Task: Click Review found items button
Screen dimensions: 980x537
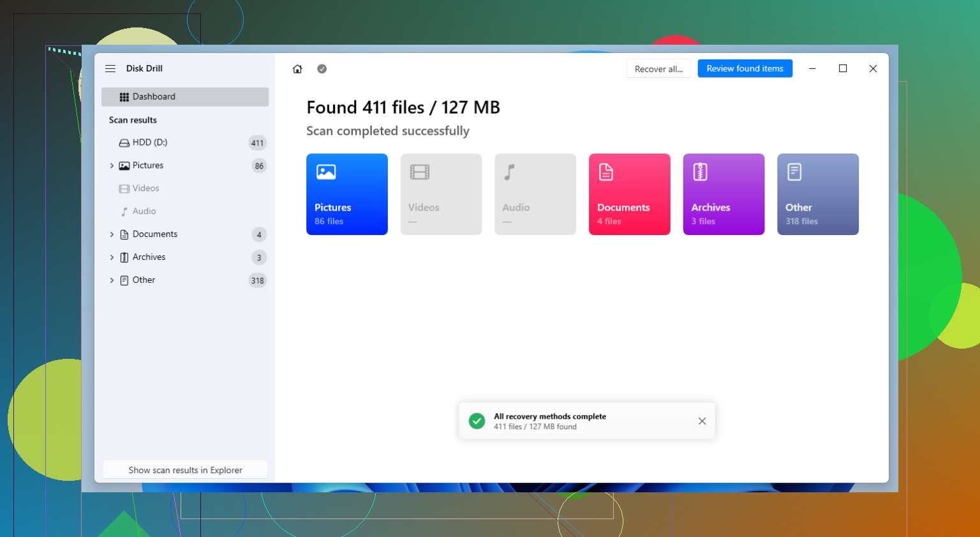Action: pos(745,68)
